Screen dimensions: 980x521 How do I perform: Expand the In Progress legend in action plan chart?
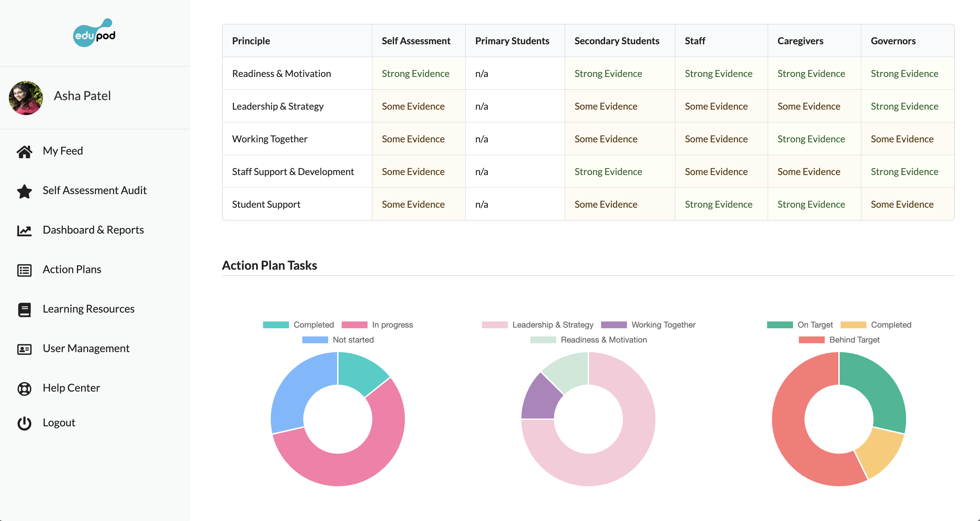390,325
